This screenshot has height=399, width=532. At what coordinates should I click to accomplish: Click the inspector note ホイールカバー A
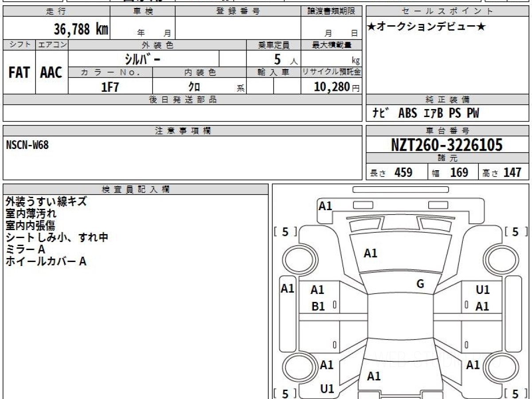pos(46,262)
